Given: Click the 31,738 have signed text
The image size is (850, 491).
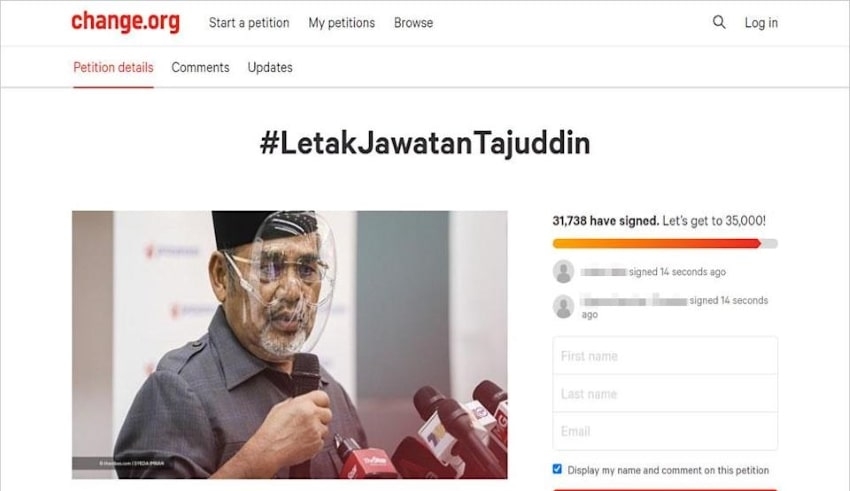Looking at the screenshot, I should [x=606, y=221].
